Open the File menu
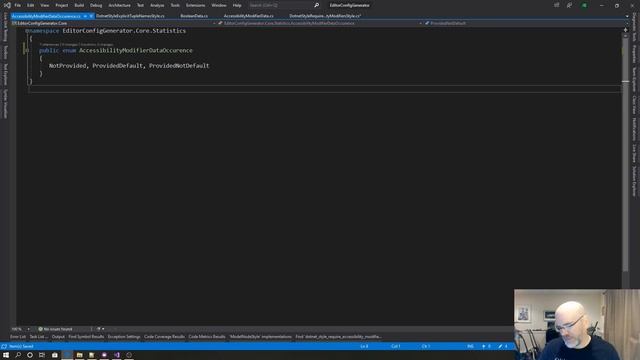 [x=18, y=5]
